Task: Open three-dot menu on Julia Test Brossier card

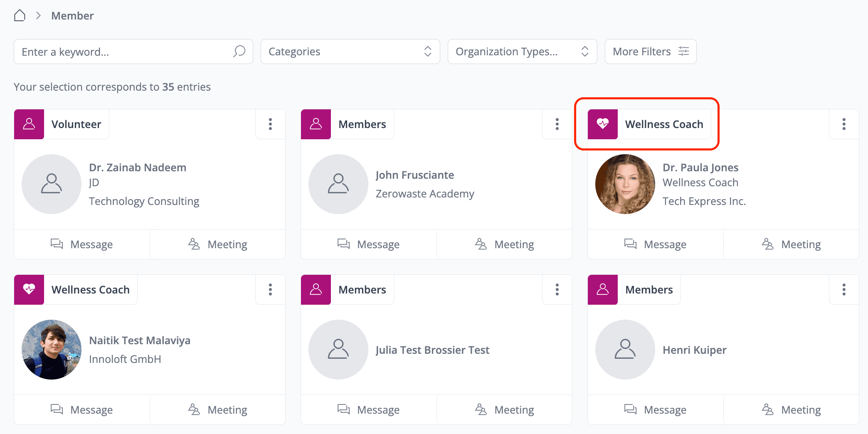Action: tap(557, 289)
